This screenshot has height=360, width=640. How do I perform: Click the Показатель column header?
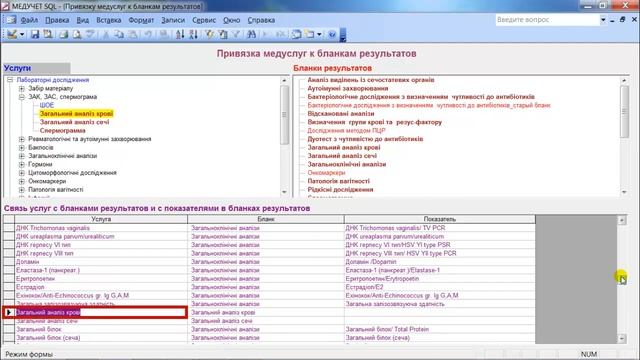[x=440, y=219]
